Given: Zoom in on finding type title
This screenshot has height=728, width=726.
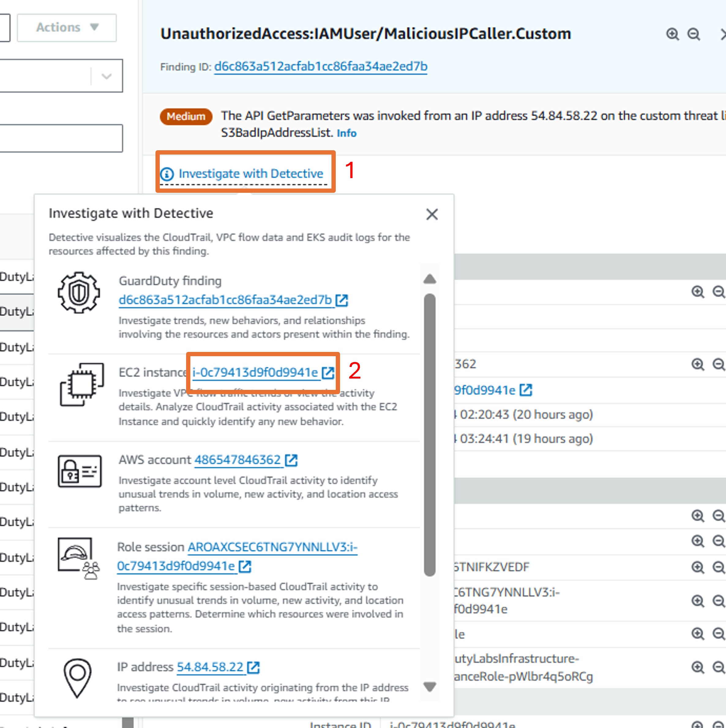Looking at the screenshot, I should point(672,34).
